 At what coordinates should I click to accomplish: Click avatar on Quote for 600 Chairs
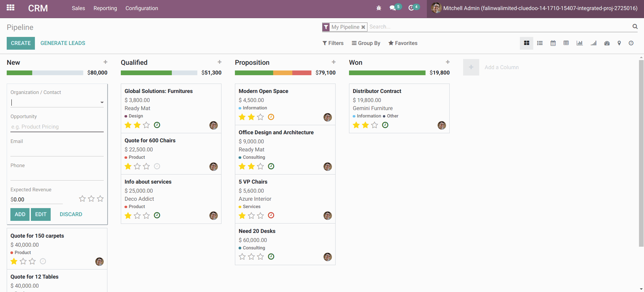pos(213,166)
